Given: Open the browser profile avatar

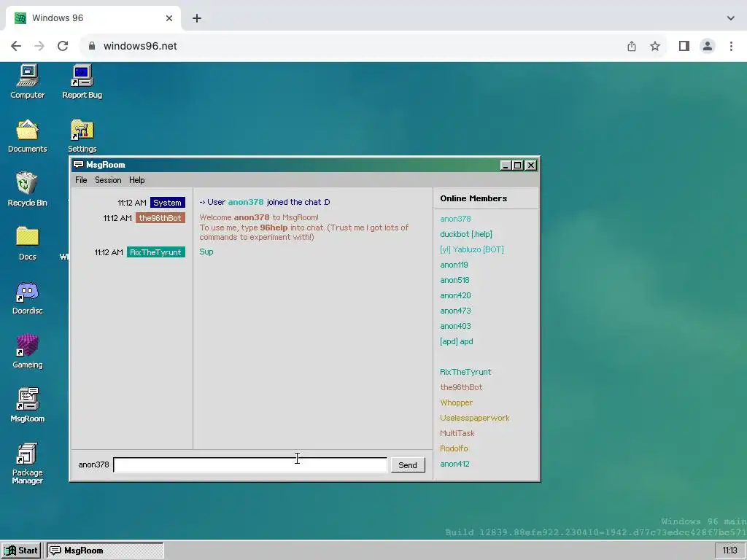Looking at the screenshot, I should (708, 46).
